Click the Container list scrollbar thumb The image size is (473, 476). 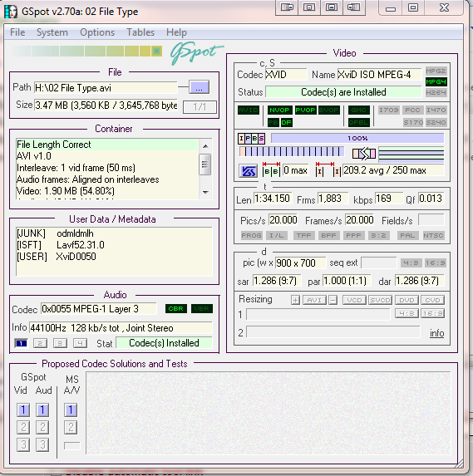[x=204, y=164]
